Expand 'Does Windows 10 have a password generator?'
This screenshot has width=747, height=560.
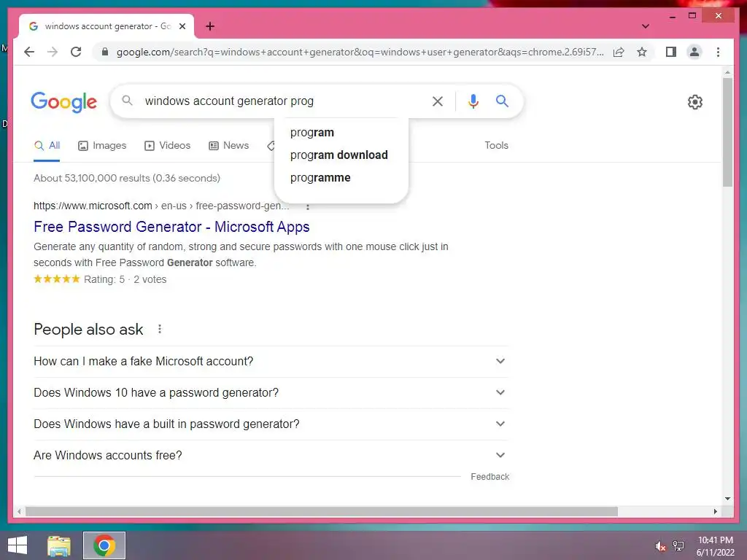click(x=270, y=392)
